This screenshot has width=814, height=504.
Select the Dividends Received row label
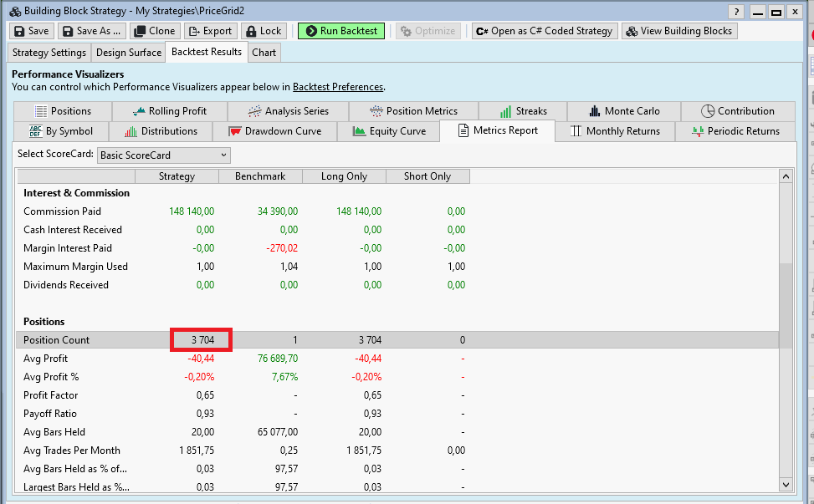click(x=66, y=285)
